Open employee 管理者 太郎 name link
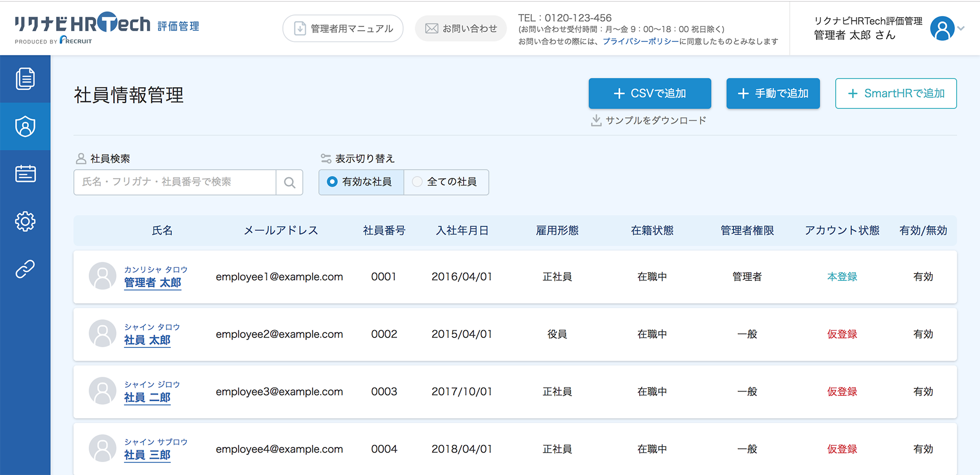Viewport: 980px width, 475px height. coord(153,283)
